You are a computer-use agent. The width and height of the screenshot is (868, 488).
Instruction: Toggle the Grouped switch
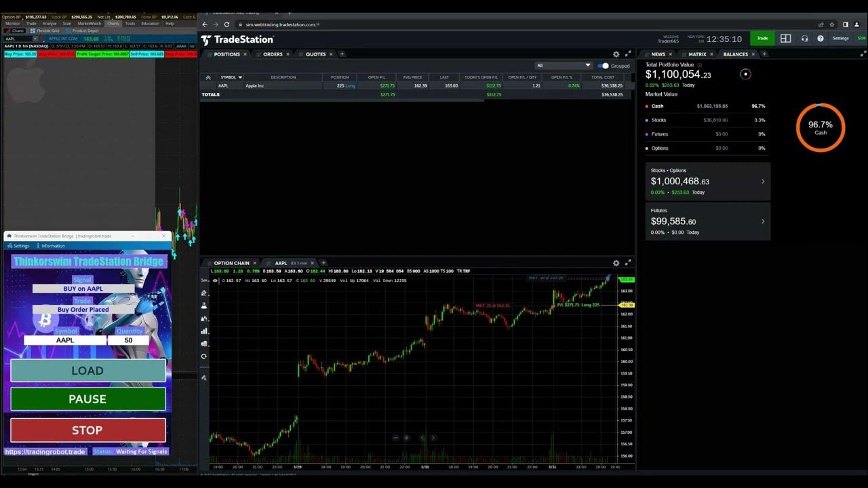[603, 66]
